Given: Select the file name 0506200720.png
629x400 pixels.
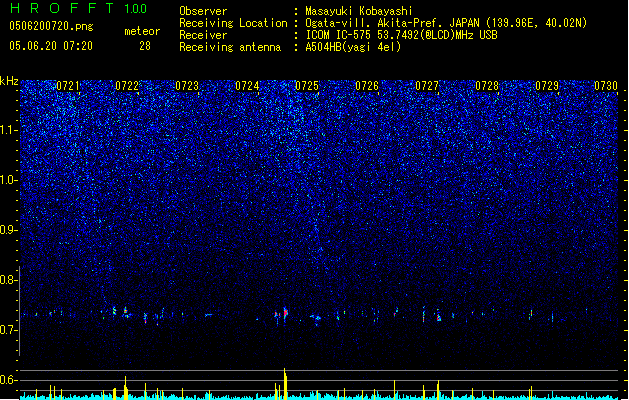Looking at the screenshot, I should (x=51, y=26).
